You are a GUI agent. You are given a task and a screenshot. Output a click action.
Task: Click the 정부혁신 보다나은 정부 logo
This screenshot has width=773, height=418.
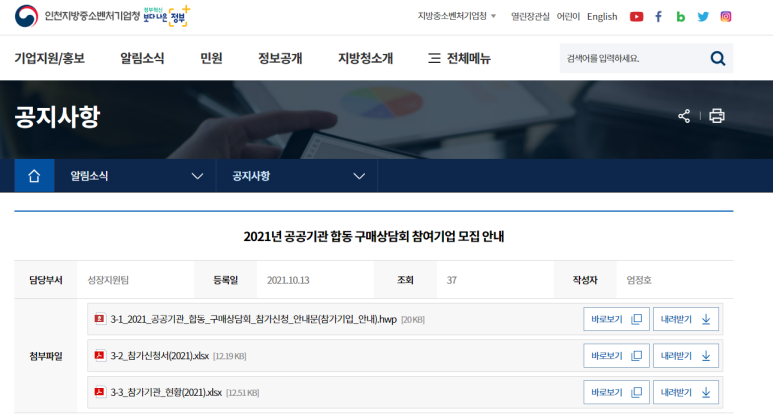coord(167,16)
